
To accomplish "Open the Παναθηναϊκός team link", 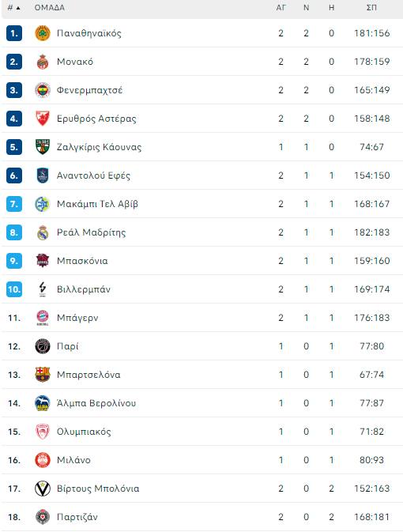I will click(89, 33).
